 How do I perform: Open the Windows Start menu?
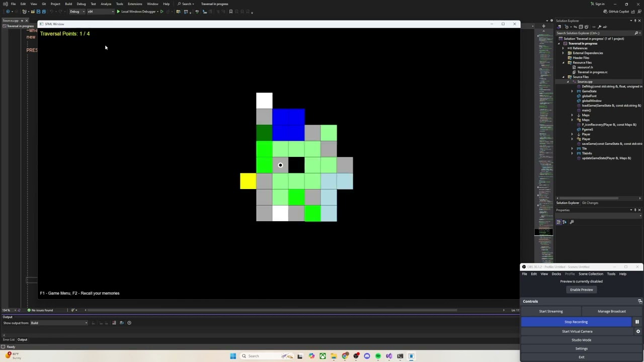click(233, 356)
